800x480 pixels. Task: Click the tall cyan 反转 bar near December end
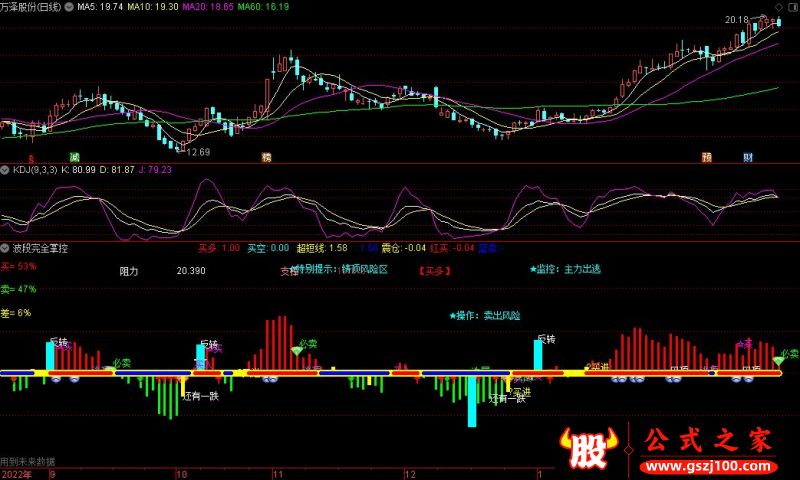pos(538,355)
